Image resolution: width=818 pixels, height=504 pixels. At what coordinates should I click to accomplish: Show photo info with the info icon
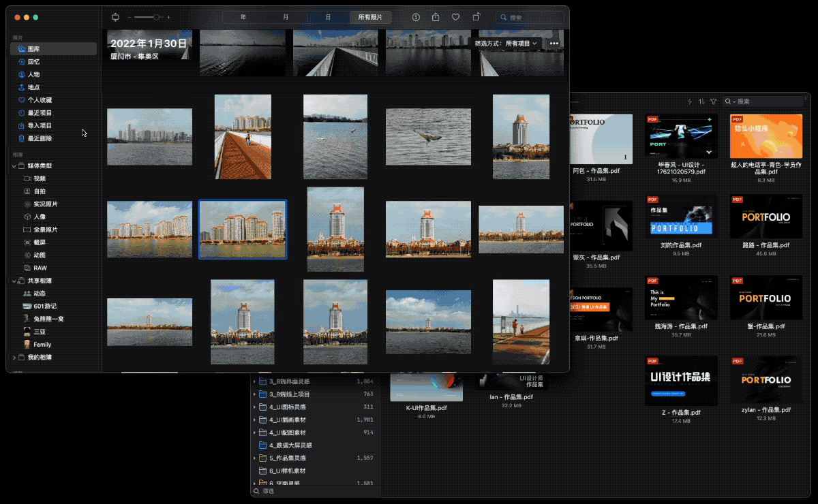416,17
